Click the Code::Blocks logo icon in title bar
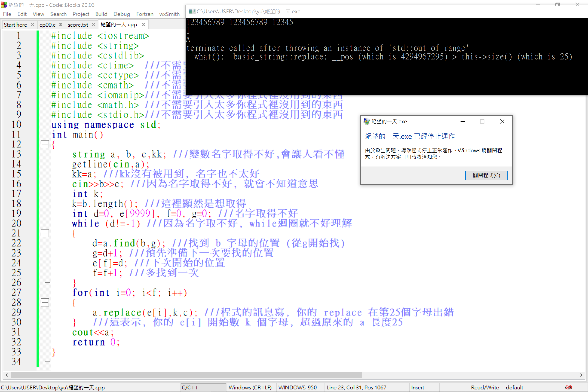The width and height of the screenshot is (588, 392). [x=4, y=5]
